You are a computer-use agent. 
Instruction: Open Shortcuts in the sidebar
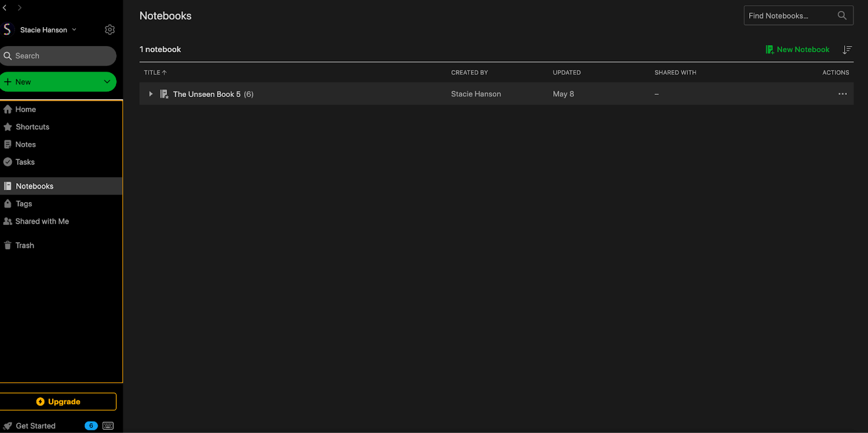click(x=61, y=127)
